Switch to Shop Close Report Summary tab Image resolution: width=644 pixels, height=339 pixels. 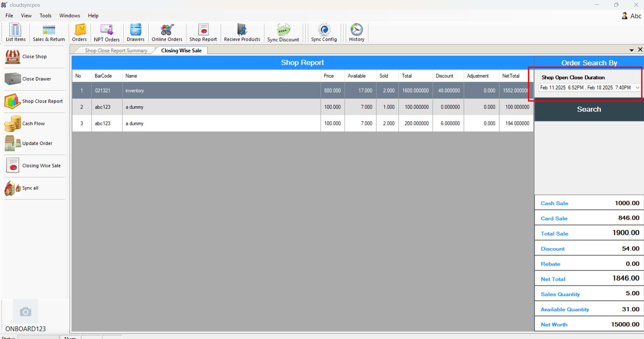coord(116,51)
